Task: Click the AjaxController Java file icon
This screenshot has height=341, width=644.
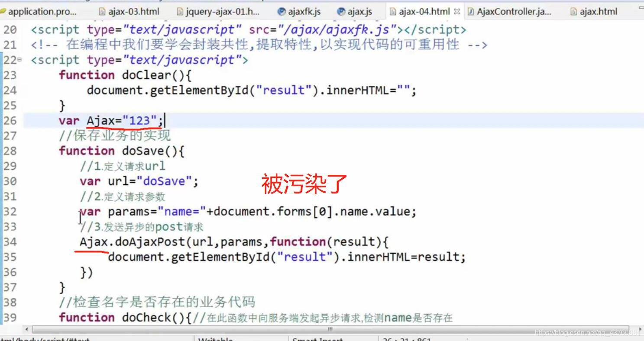Action: pyautogui.click(x=471, y=12)
